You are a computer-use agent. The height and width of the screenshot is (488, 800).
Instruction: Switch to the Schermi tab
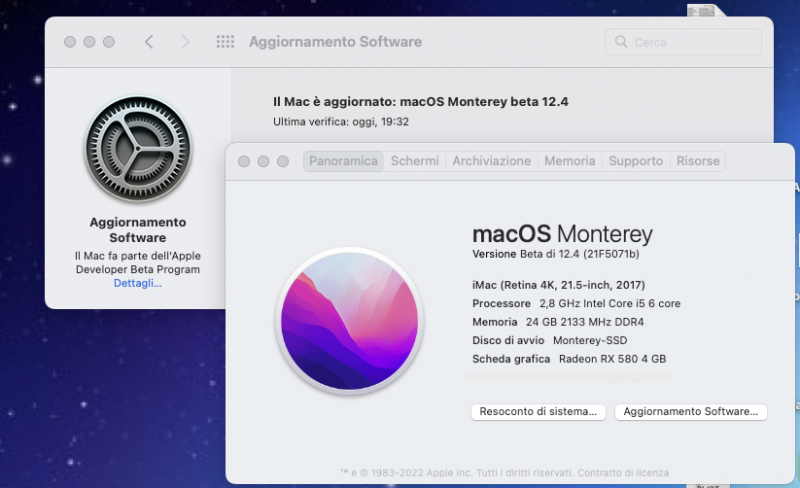tap(415, 161)
